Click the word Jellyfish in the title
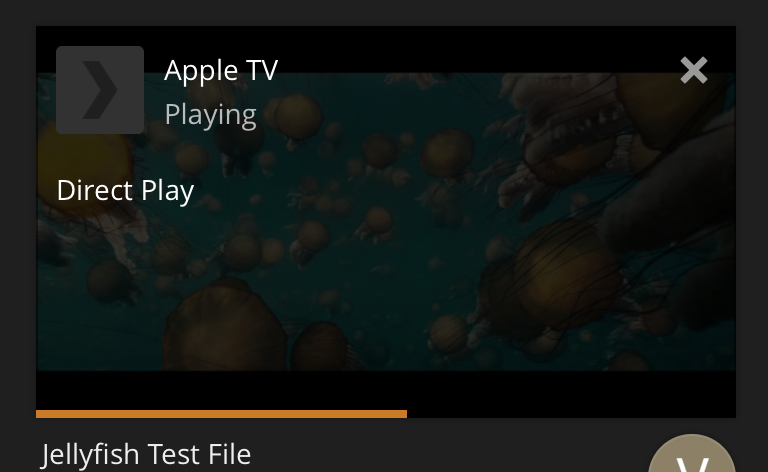Screen dimensions: 768x472 (90, 454)
